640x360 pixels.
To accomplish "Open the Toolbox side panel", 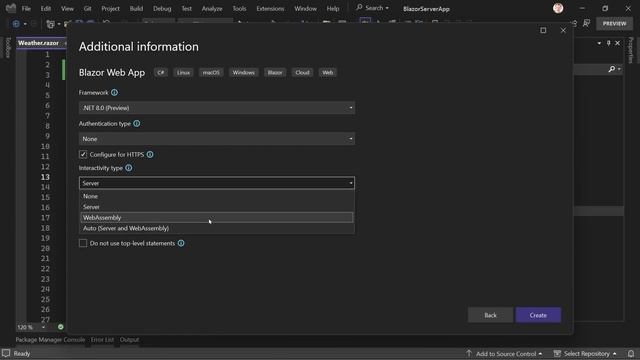I will 7,48.
